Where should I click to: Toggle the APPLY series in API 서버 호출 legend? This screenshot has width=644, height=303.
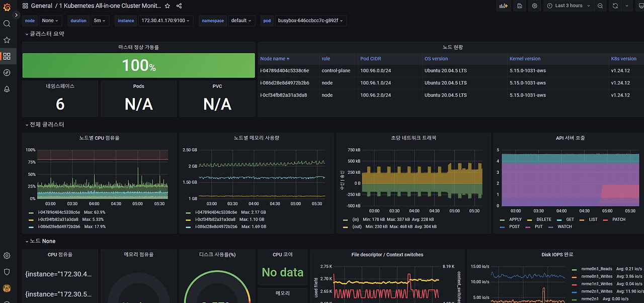point(515,219)
